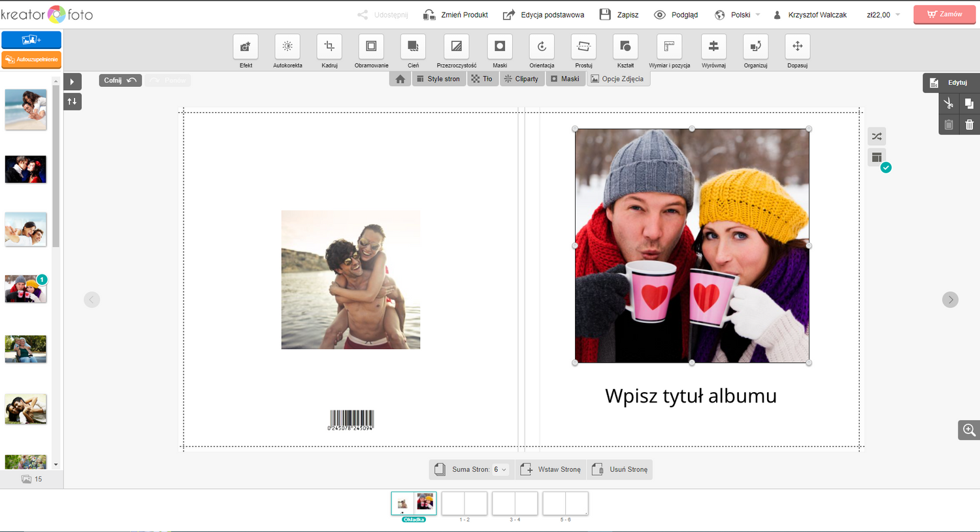Image resolution: width=980 pixels, height=532 pixels.
Task: Select the pages 1 - 2 thumbnail
Action: (x=465, y=504)
